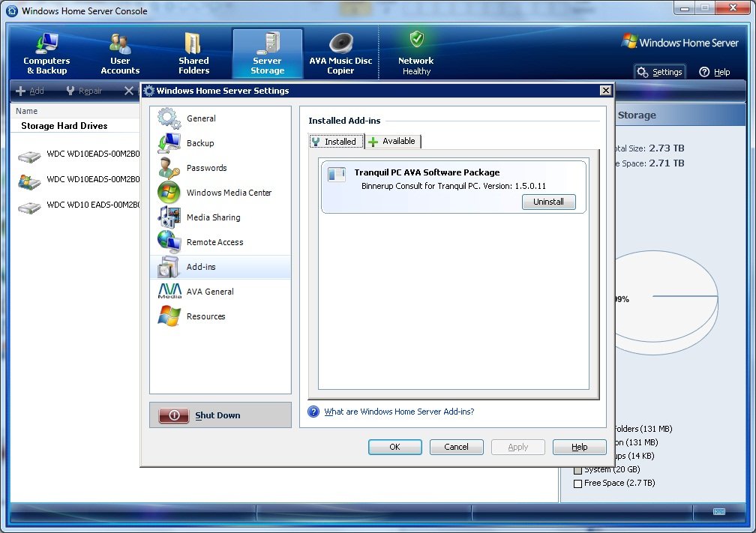756x533 pixels.
Task: Click Cancel in the settings dialog
Action: tap(456, 447)
